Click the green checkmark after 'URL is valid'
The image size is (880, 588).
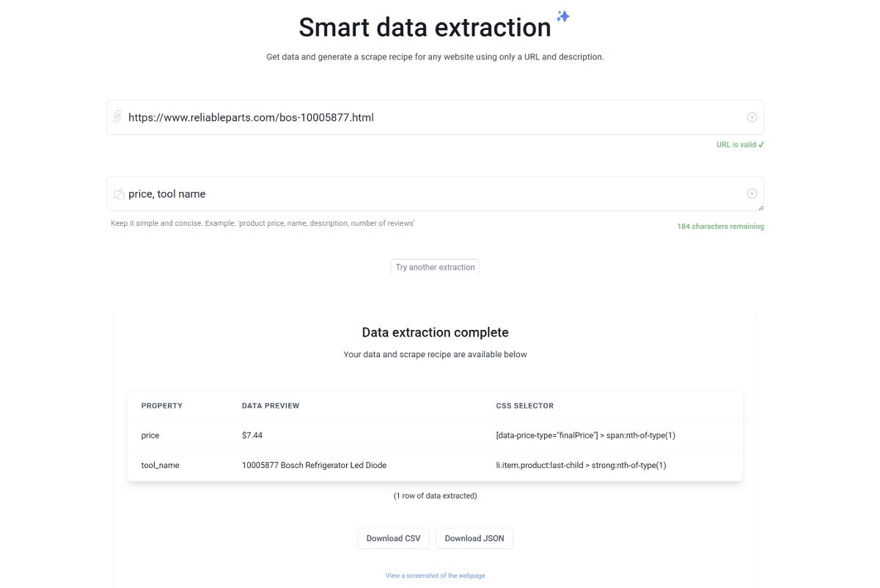click(761, 145)
